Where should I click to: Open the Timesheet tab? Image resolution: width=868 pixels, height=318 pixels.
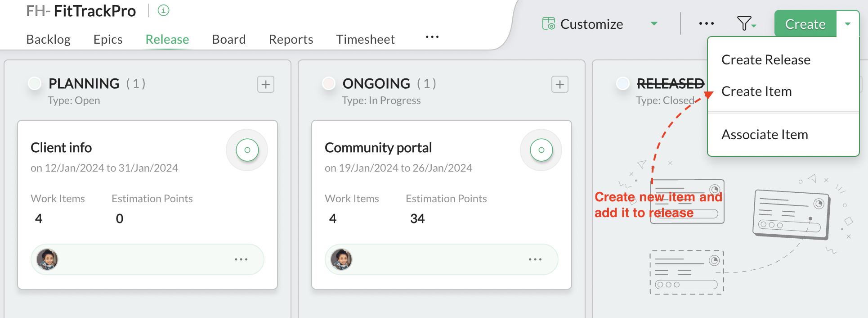[365, 40]
